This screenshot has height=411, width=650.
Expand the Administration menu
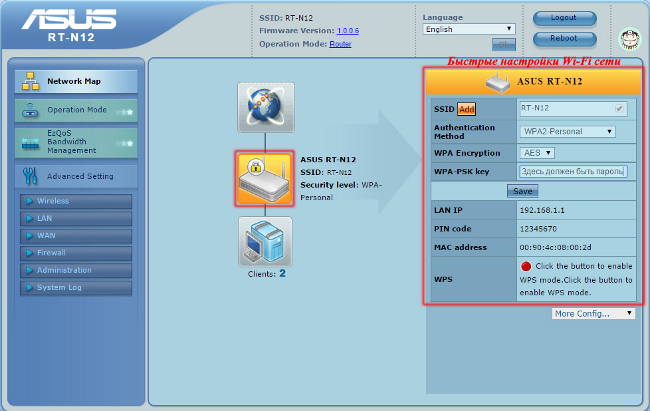click(76, 270)
